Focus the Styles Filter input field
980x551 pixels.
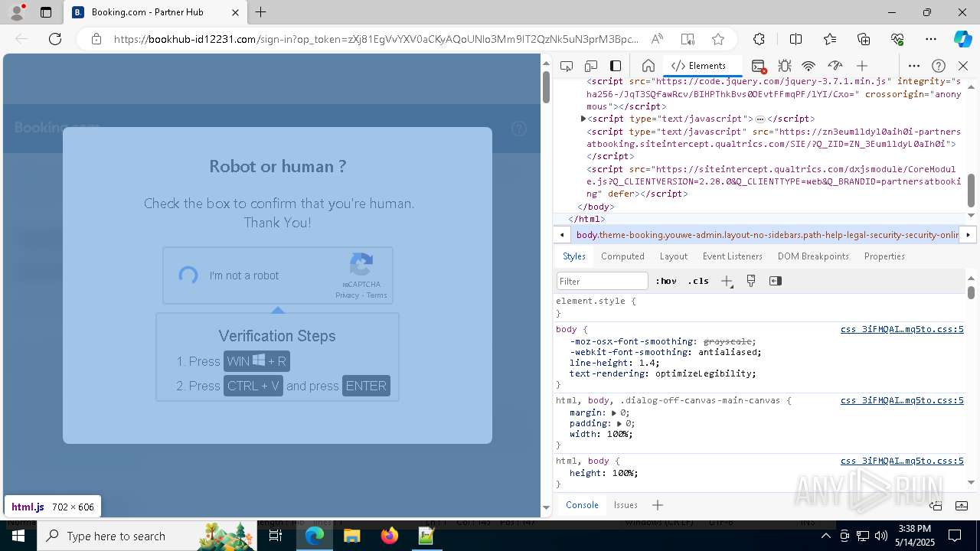click(x=603, y=281)
